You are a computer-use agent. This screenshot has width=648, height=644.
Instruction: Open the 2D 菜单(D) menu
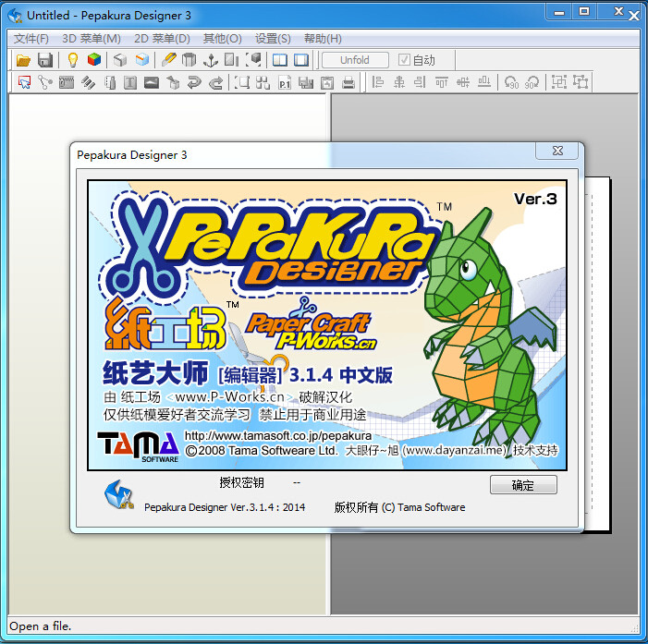point(162,39)
